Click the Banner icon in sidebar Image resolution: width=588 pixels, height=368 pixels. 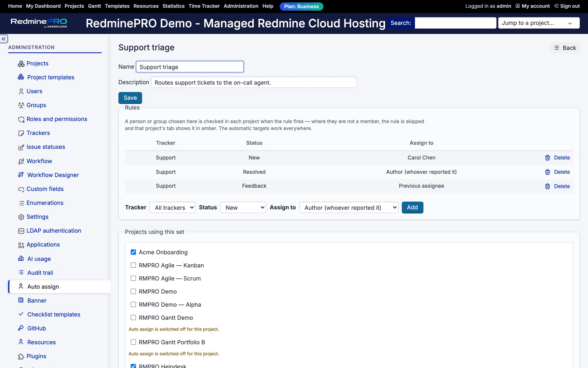coord(21,300)
